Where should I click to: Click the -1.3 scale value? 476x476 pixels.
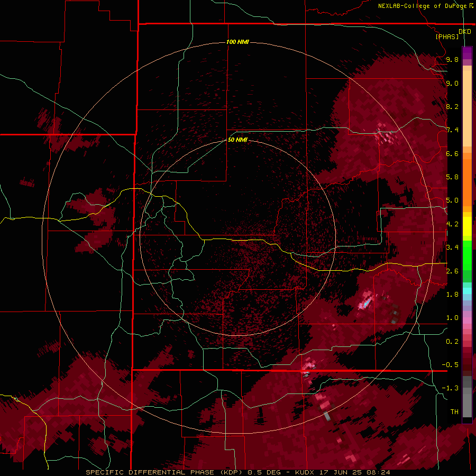coord(450,388)
